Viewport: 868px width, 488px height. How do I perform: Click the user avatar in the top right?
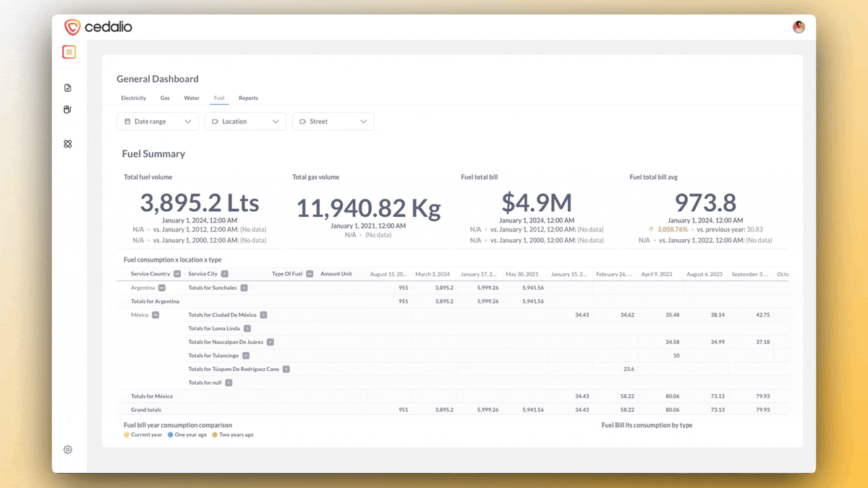coord(798,27)
